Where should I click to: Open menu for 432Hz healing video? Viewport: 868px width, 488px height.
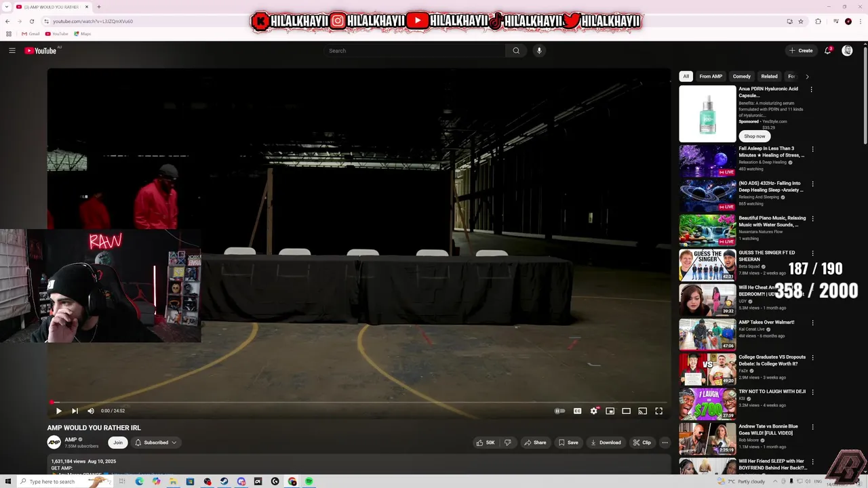pyautogui.click(x=812, y=184)
